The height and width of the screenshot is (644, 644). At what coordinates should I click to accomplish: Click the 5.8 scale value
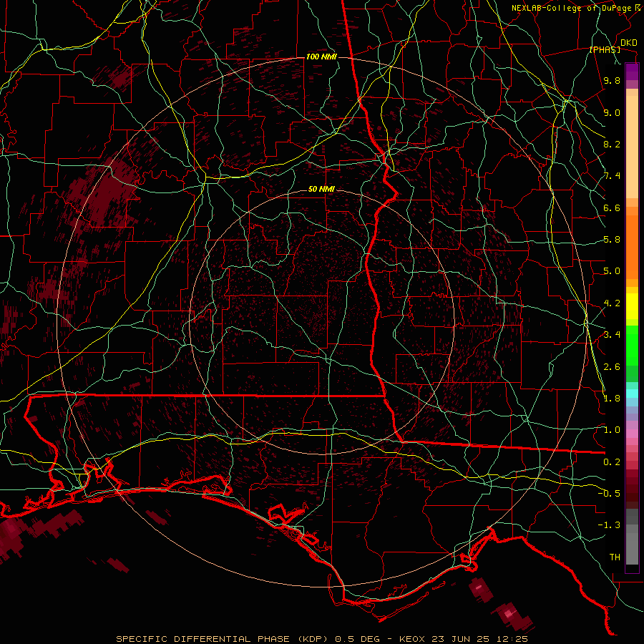point(612,240)
